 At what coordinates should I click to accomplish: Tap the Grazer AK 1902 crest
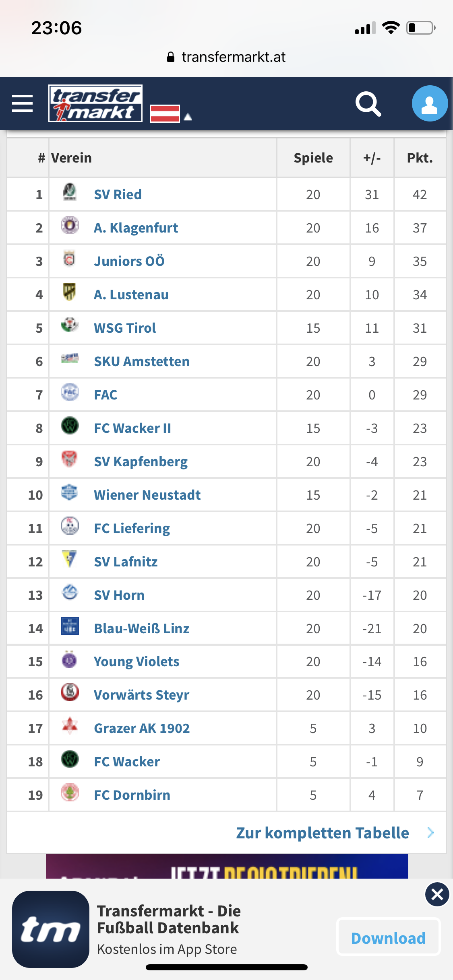(x=70, y=726)
